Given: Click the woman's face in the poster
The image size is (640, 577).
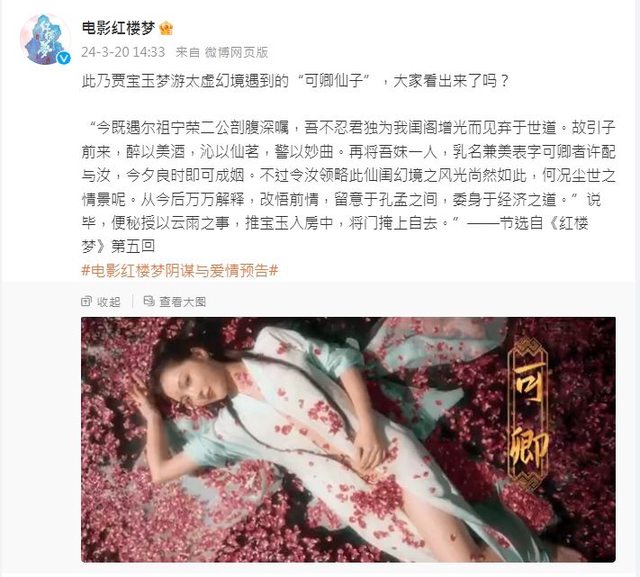Looking at the screenshot, I should 192,379.
